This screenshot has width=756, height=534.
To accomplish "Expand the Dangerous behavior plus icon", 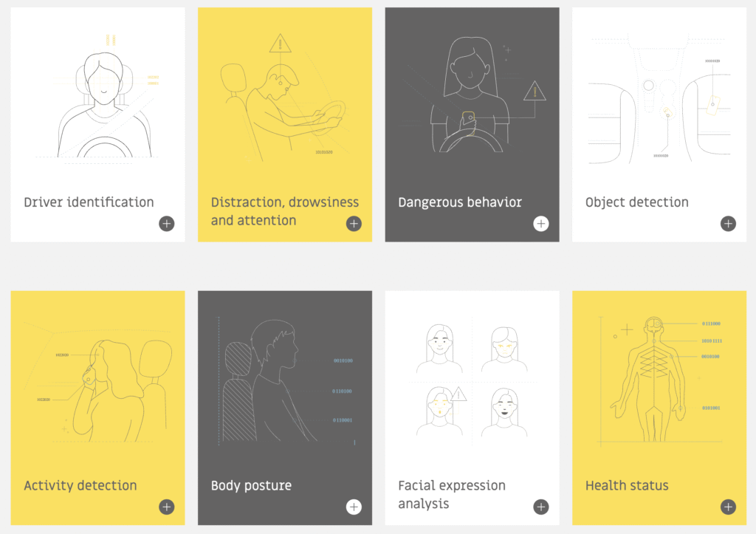I will (x=541, y=223).
